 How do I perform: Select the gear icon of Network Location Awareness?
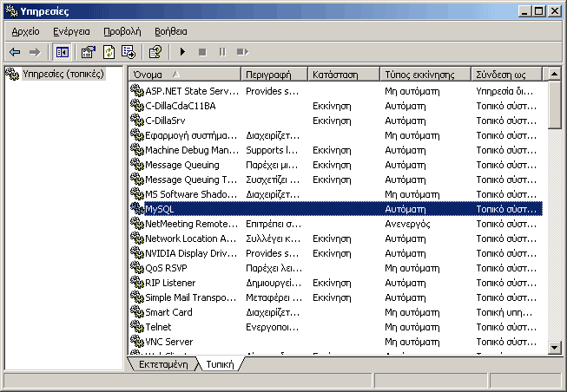click(x=137, y=238)
